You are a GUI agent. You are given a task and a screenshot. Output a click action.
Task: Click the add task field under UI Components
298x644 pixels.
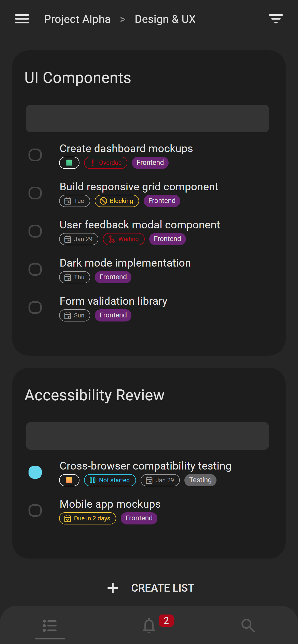(147, 119)
